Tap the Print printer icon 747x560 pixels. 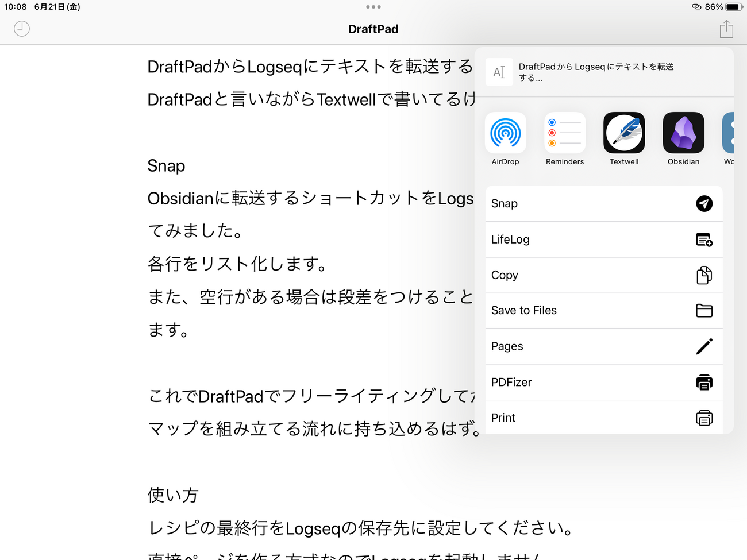tap(704, 418)
